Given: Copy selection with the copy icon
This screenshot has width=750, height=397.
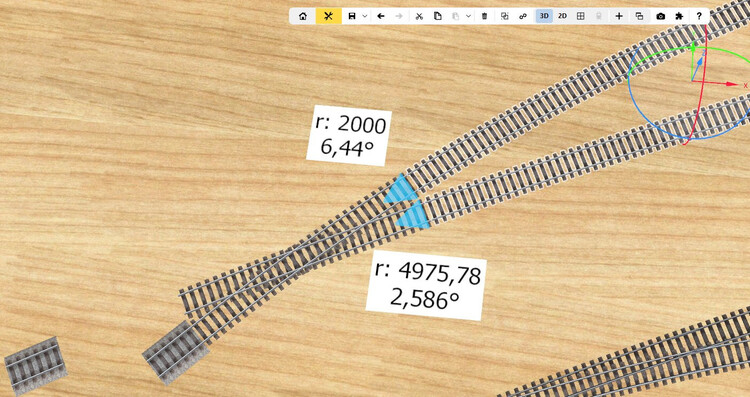Looking at the screenshot, I should coord(437,16).
